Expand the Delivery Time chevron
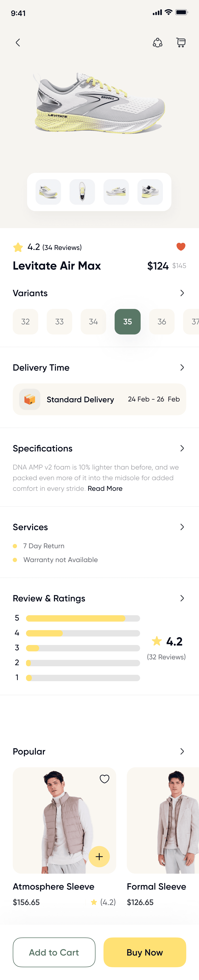The height and width of the screenshot is (980, 199). [x=182, y=367]
